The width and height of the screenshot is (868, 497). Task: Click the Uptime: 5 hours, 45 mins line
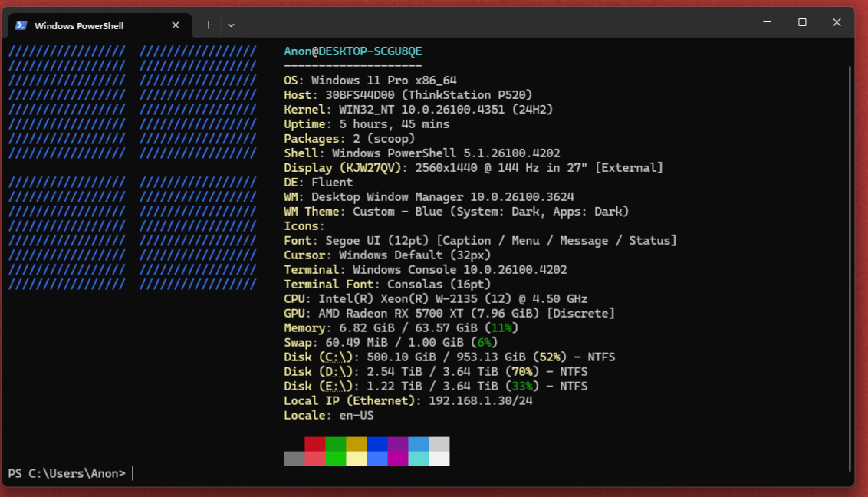pos(367,124)
